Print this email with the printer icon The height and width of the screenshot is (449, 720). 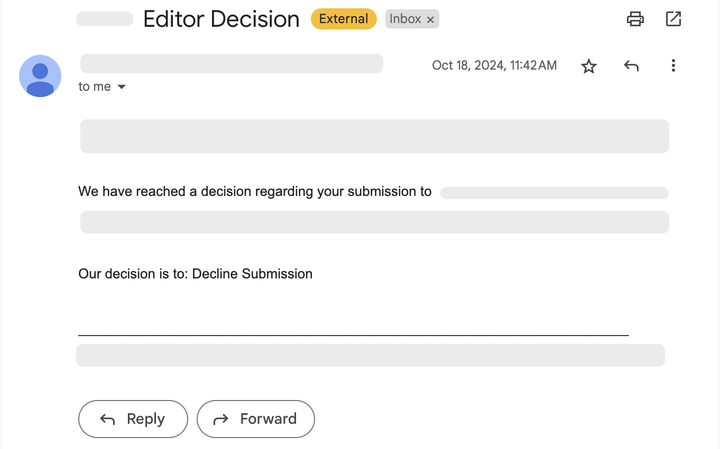(x=635, y=19)
